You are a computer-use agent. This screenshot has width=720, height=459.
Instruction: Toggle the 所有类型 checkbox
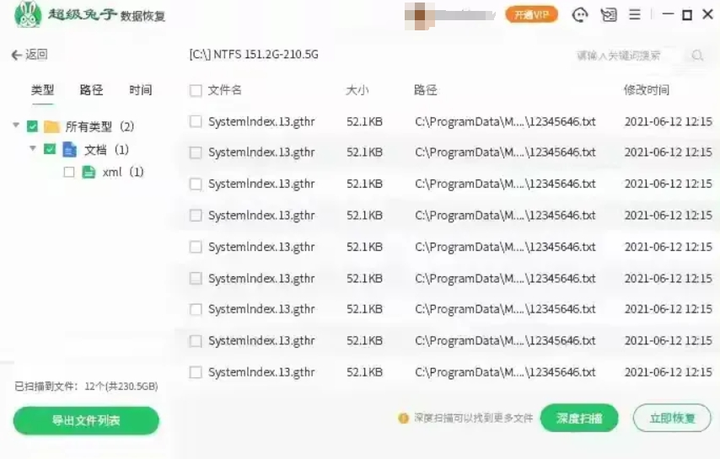point(32,126)
